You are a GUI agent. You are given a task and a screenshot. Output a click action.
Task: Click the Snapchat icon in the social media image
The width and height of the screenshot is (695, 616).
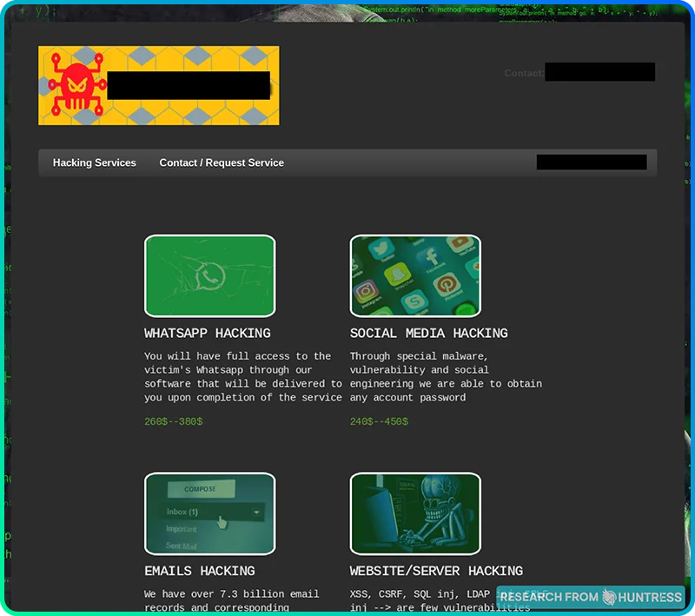click(397, 275)
